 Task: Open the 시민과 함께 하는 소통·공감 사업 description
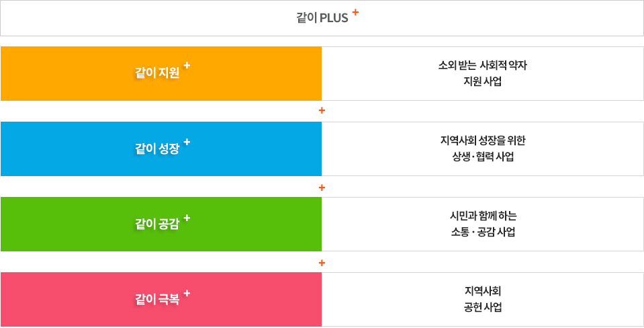(x=482, y=224)
